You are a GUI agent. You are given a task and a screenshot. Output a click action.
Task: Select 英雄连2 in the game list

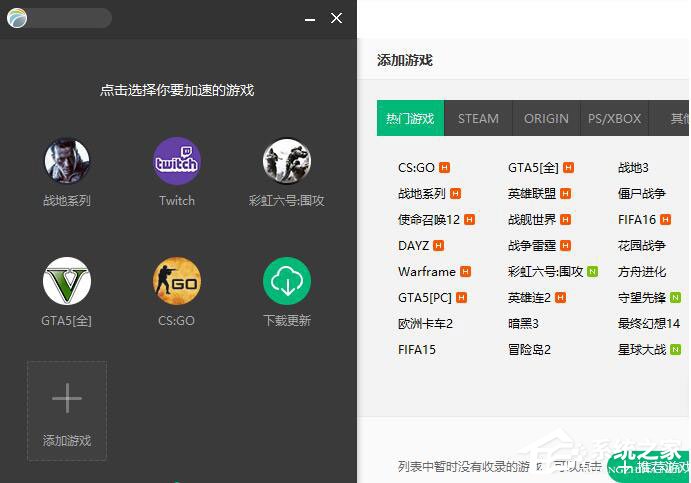pos(529,297)
